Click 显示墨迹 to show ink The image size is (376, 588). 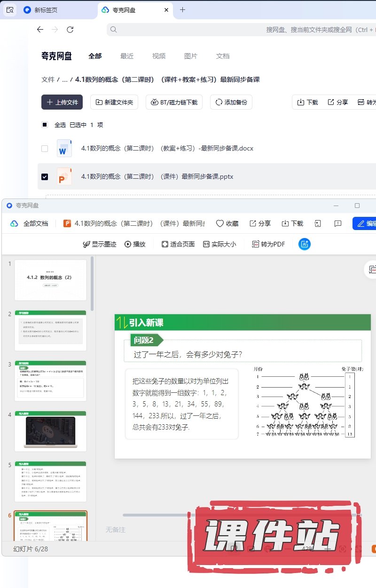[x=100, y=244]
